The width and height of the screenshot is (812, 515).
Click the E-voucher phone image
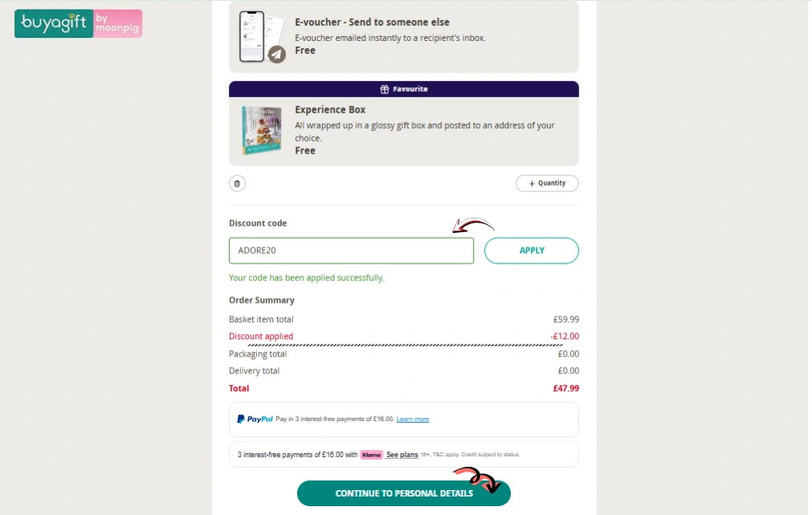(254, 36)
